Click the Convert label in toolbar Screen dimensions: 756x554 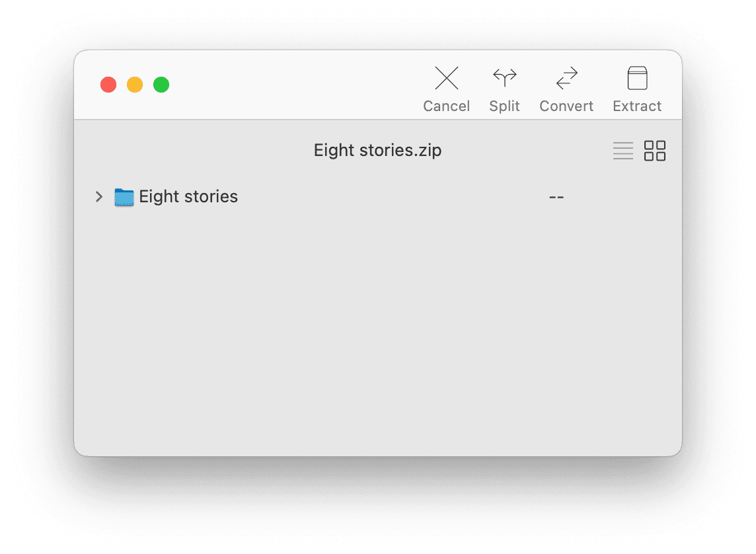click(x=566, y=106)
